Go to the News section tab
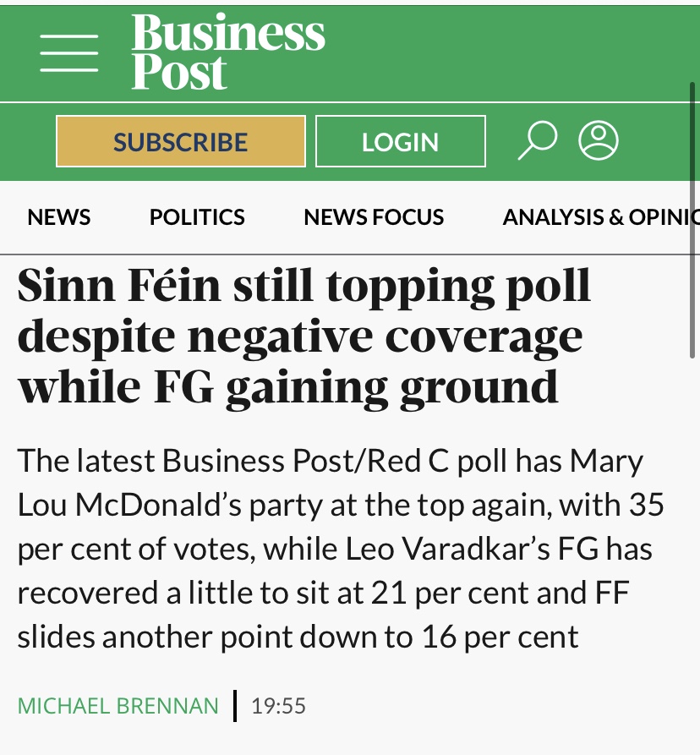This screenshot has height=755, width=700. [x=59, y=217]
